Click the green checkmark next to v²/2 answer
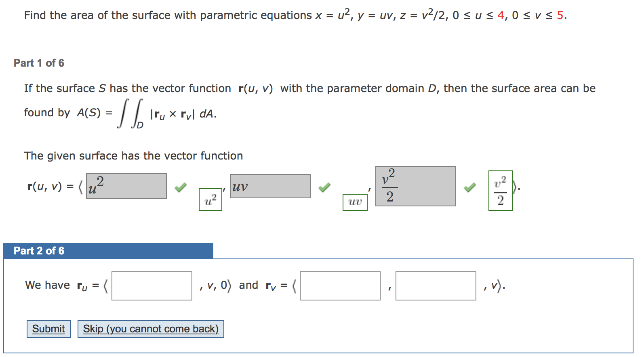Screen dimensions: 644x357 (x=470, y=188)
